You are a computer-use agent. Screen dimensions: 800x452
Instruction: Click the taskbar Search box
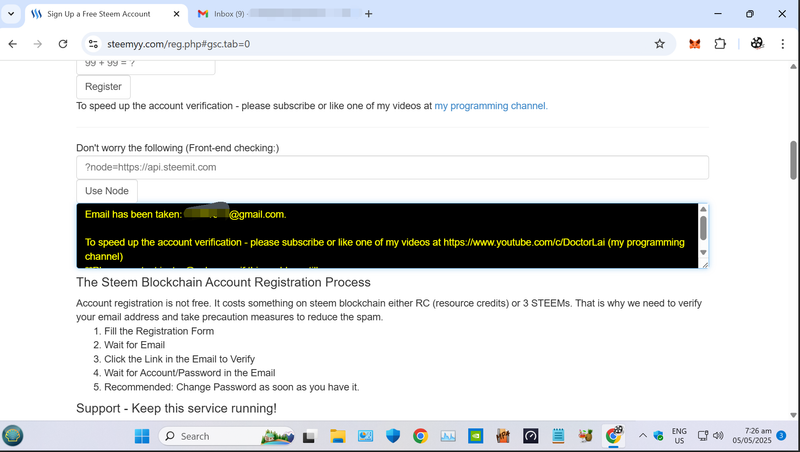(227, 436)
